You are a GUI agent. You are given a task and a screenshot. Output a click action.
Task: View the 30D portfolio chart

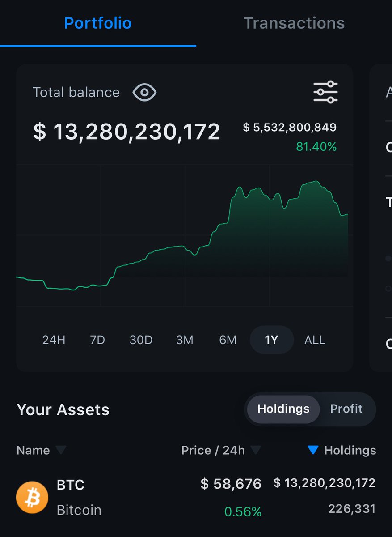(x=141, y=340)
